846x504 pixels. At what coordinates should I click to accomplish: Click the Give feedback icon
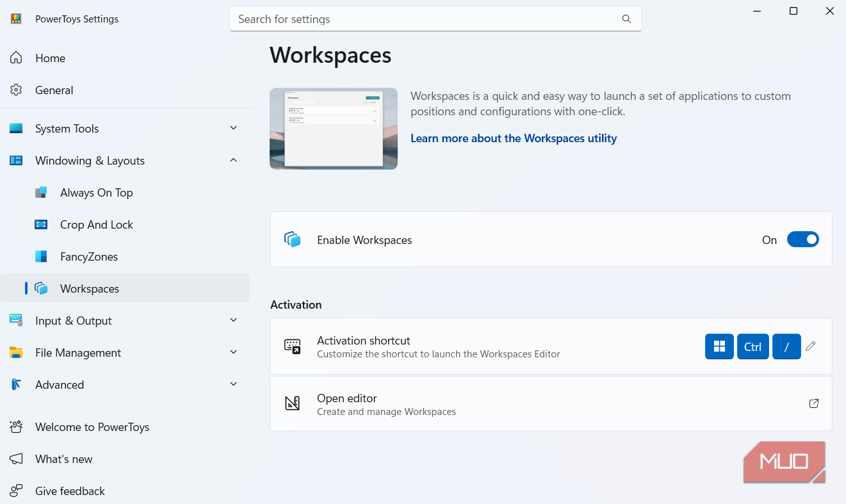point(17,491)
